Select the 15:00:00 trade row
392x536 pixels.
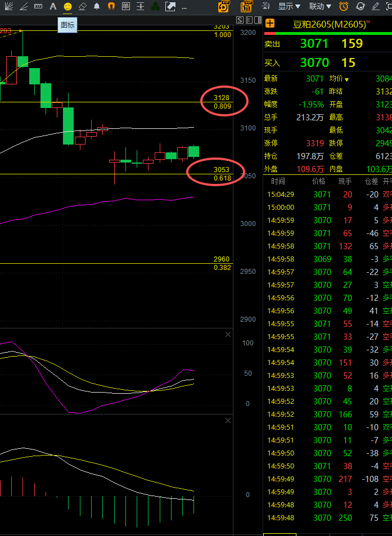coord(328,208)
